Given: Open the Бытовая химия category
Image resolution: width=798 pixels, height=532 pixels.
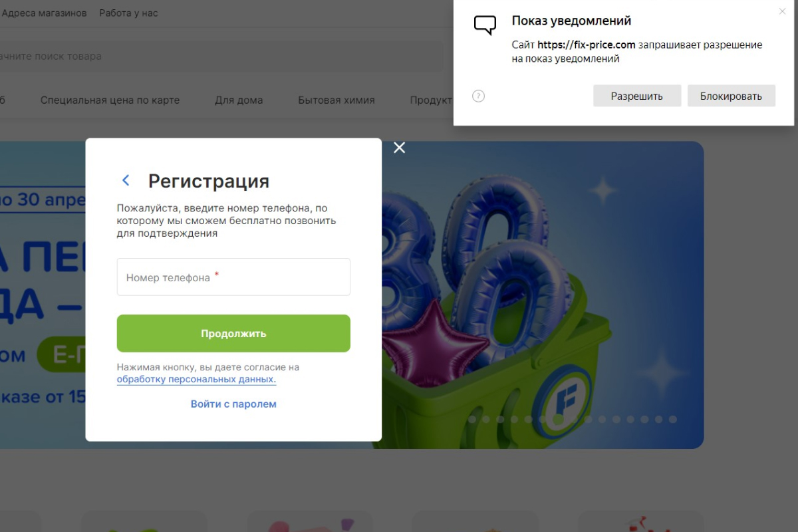Looking at the screenshot, I should coord(336,100).
